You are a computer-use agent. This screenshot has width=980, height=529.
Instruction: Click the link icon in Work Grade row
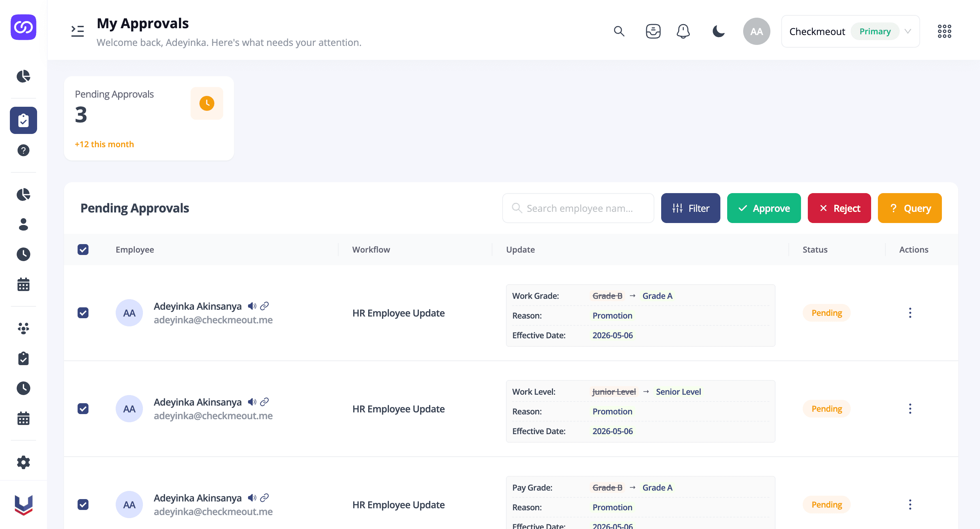click(x=264, y=306)
